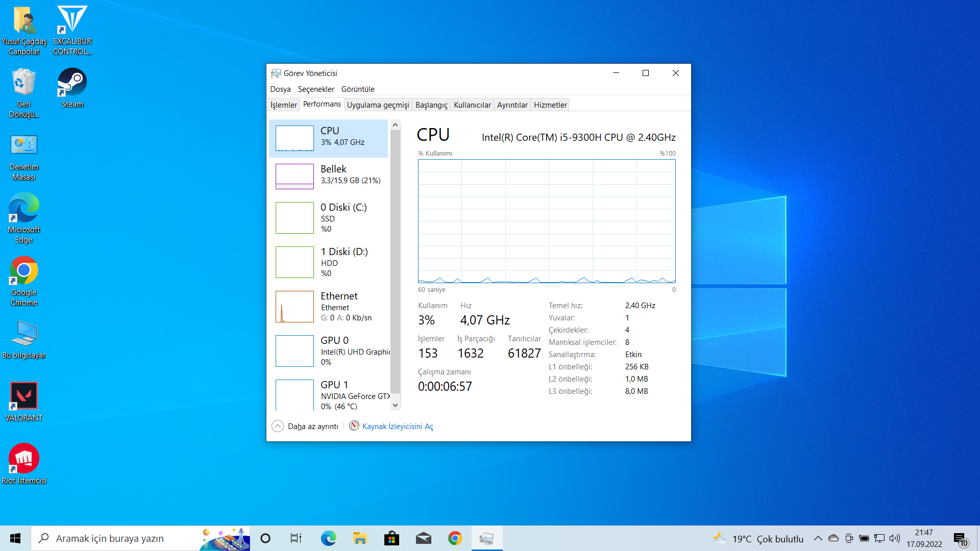This screenshot has width=980, height=551.
Task: Select the Bu bilgisayar desktop icon
Action: coord(24,339)
